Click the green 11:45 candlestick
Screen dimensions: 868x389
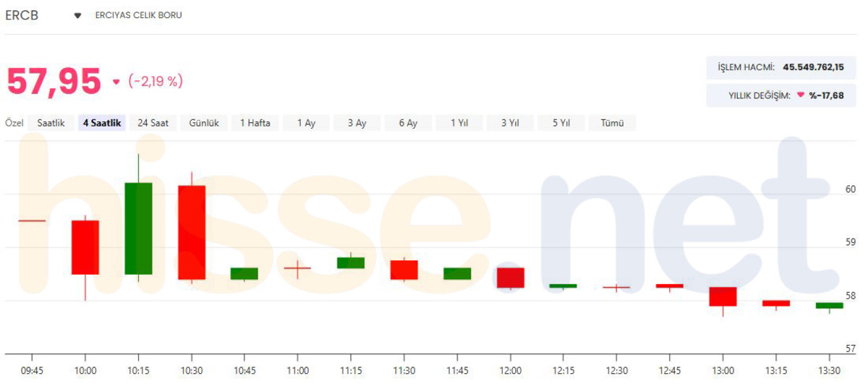(457, 273)
